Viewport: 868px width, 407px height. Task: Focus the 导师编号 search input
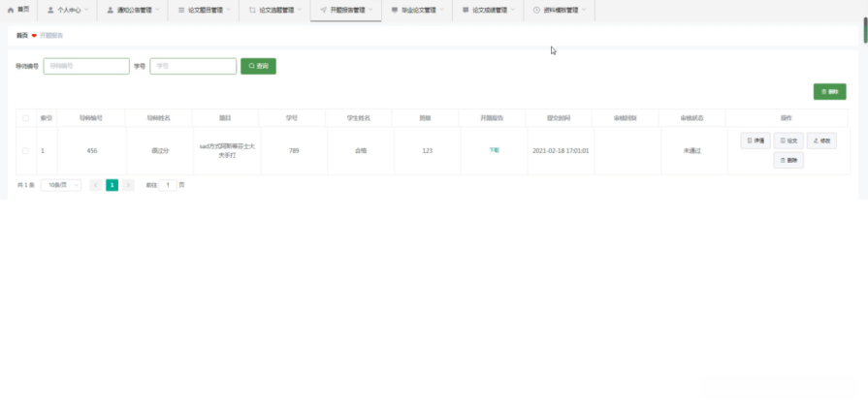[86, 66]
